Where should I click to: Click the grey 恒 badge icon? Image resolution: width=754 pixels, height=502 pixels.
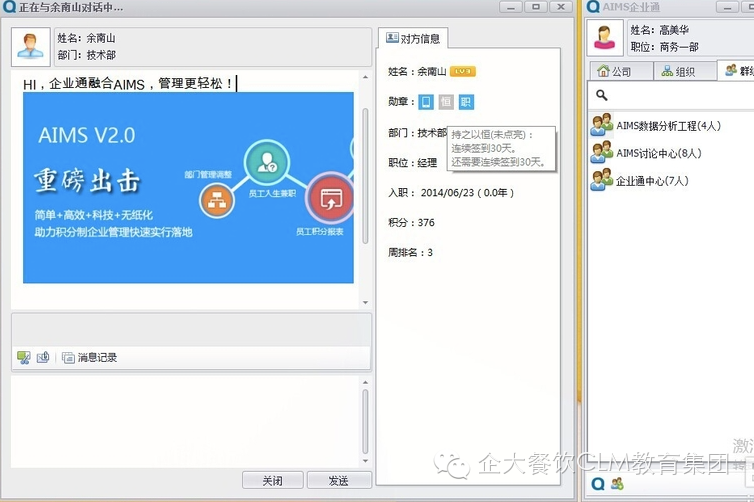(x=446, y=102)
